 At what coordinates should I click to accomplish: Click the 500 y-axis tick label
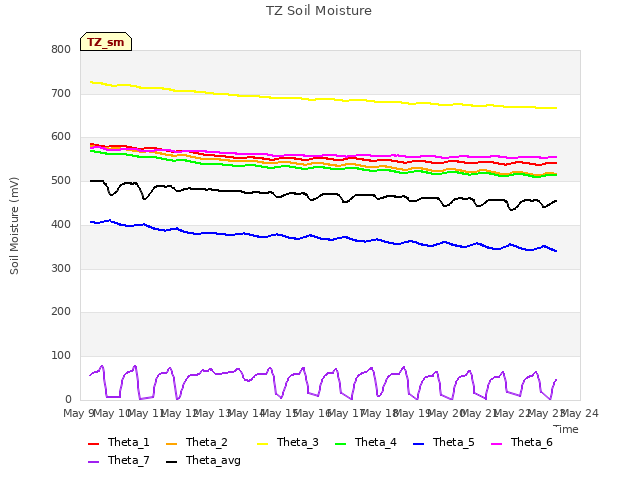(61, 180)
